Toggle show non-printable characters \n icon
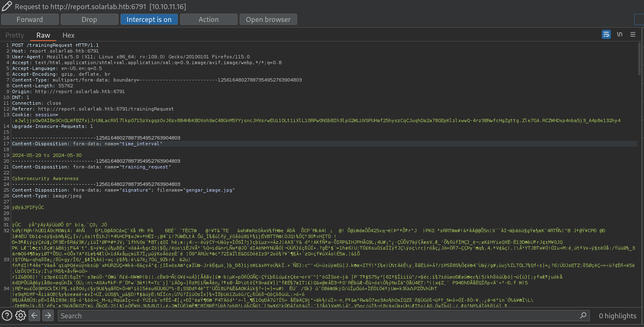644x327 pixels. coord(620,34)
